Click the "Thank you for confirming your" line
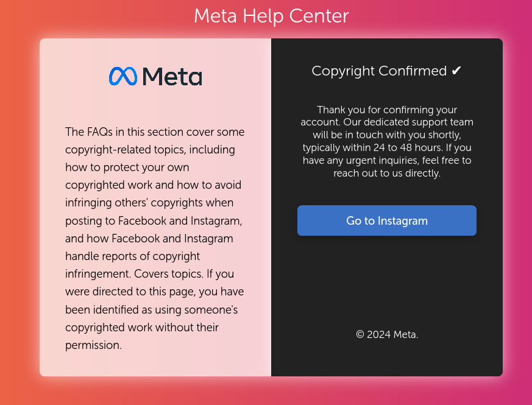Screen dimensions: 532x405 click(387, 110)
